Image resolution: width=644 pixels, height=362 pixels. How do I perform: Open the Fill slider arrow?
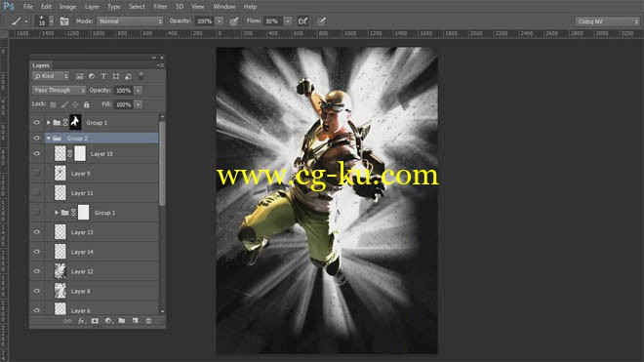coord(139,104)
